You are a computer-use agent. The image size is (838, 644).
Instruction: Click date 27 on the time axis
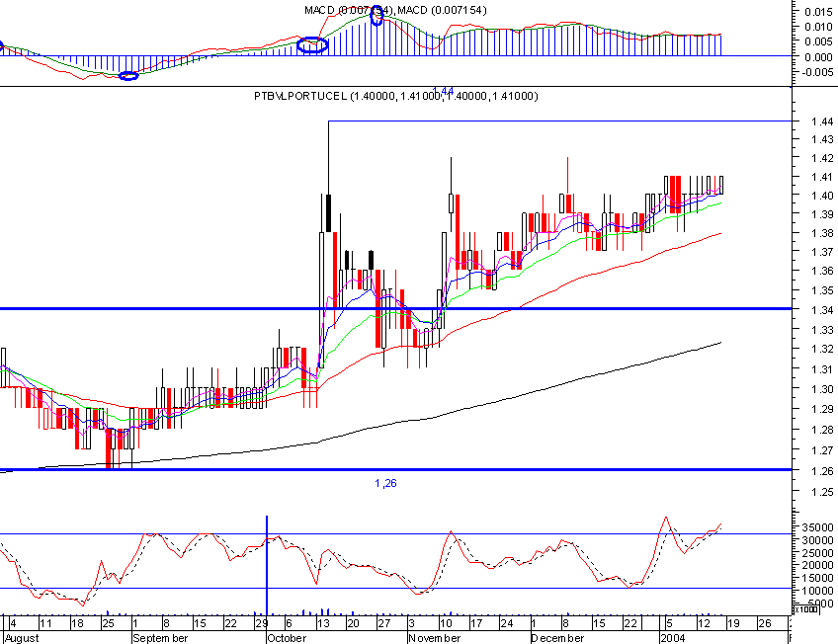tap(384, 623)
